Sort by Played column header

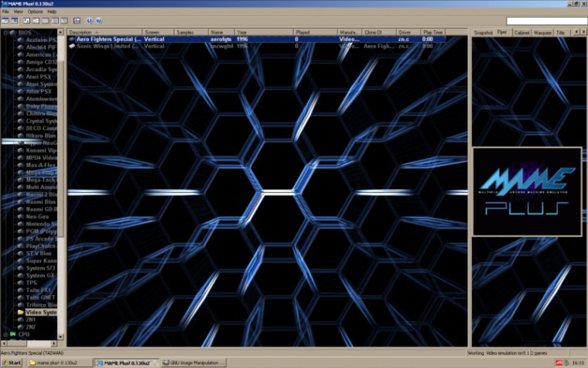[x=315, y=33]
